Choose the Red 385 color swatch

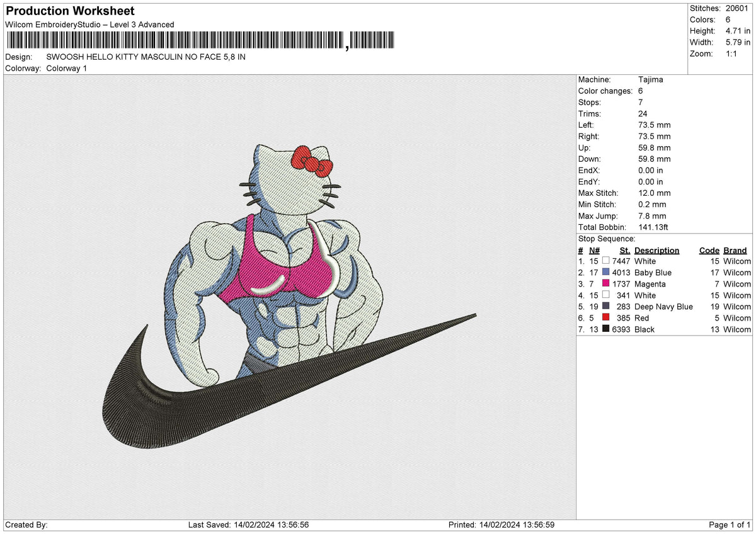point(606,317)
